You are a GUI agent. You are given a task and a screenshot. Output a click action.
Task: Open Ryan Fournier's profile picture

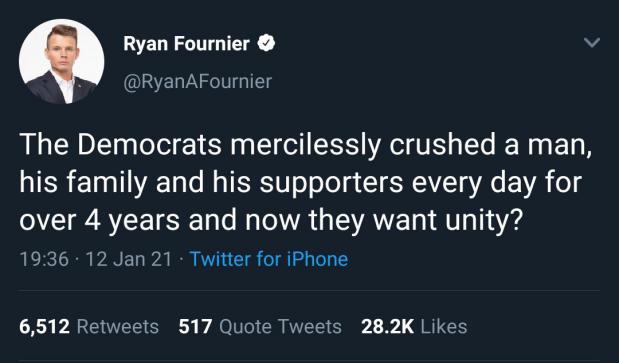point(62,62)
